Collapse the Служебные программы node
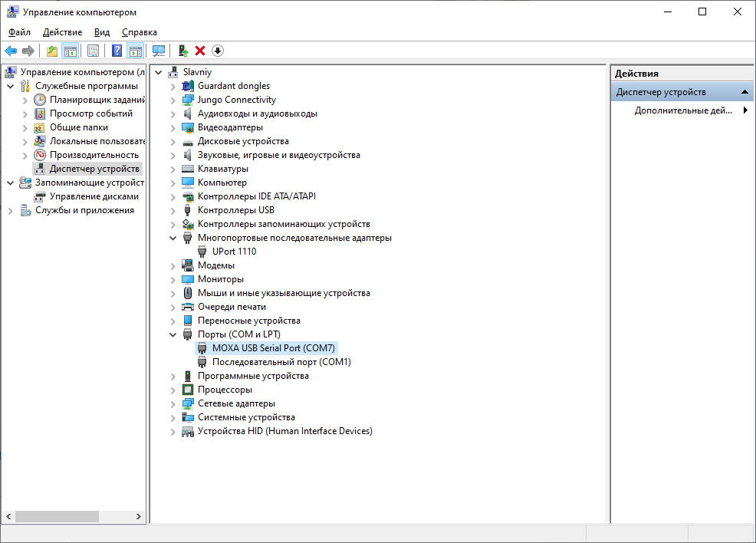The width and height of the screenshot is (756, 543). 10,87
